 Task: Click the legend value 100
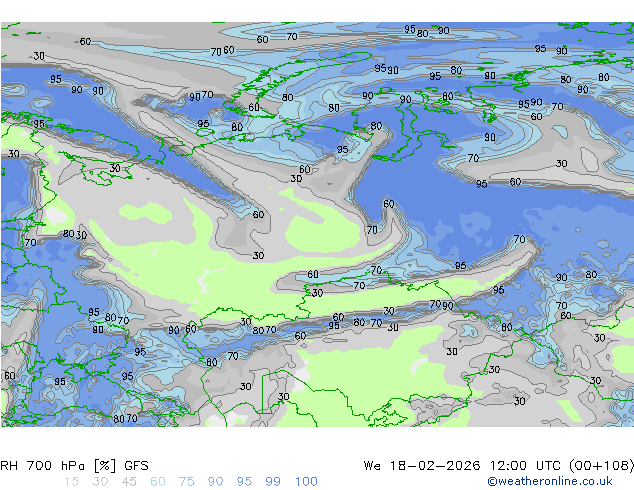306,482
